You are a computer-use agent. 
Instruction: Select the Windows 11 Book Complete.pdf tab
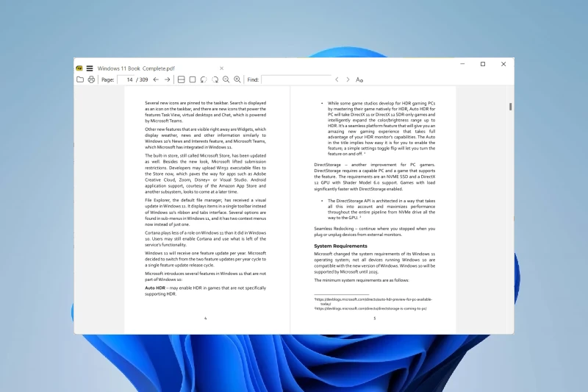click(136, 68)
